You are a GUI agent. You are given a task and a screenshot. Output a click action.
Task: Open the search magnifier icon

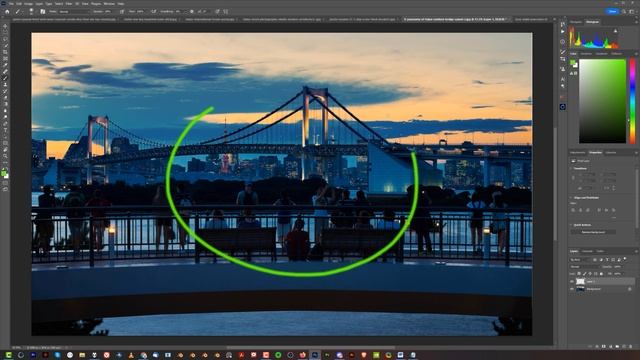[624, 11]
